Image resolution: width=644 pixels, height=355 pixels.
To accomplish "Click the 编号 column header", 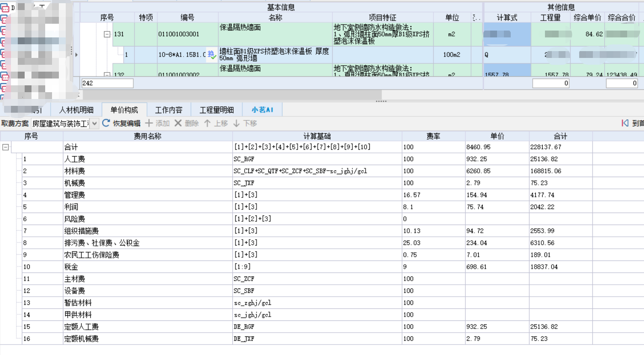I will coord(187,17).
